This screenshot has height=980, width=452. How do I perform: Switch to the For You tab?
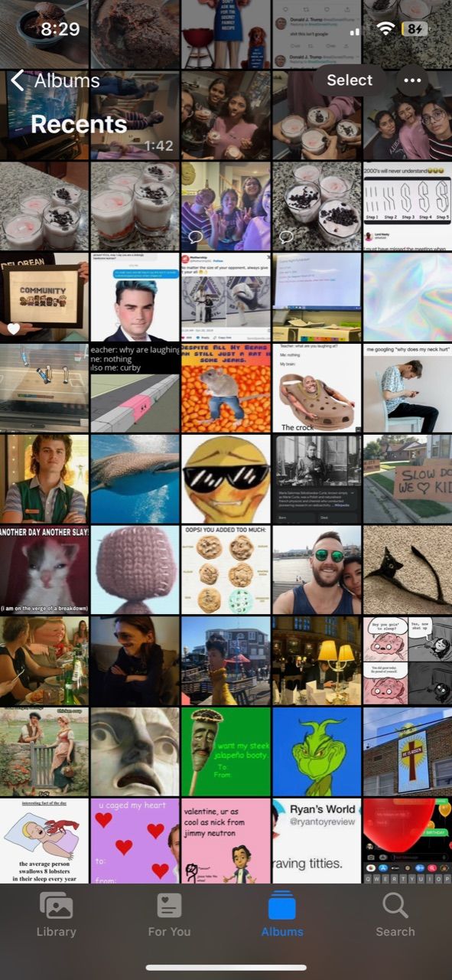pyautogui.click(x=169, y=915)
